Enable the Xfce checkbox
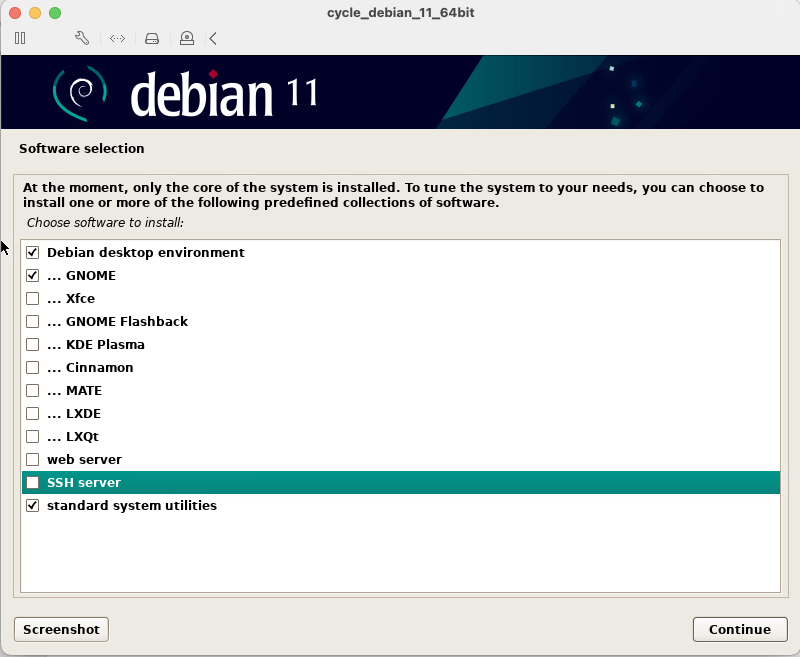Image resolution: width=800 pixels, height=657 pixels. 33,298
